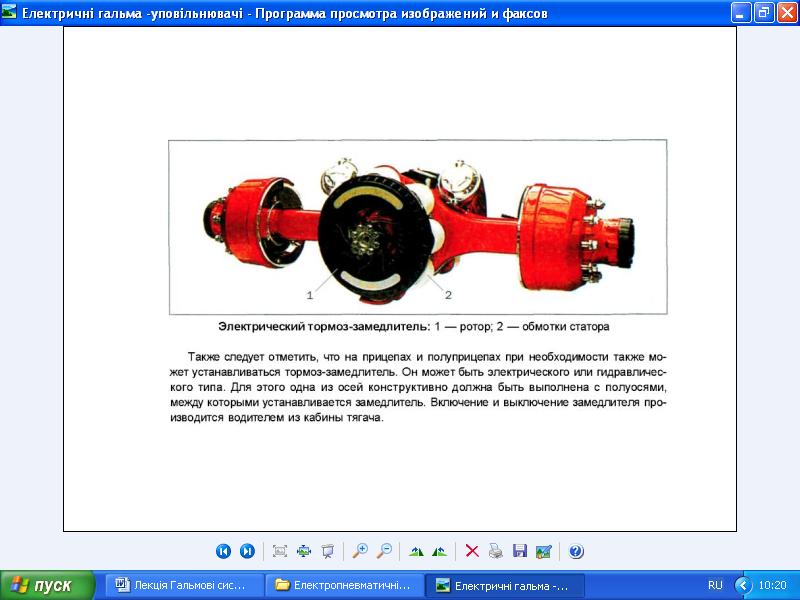The height and width of the screenshot is (600, 800).
Task: Show image at actual size
Action: 304,551
